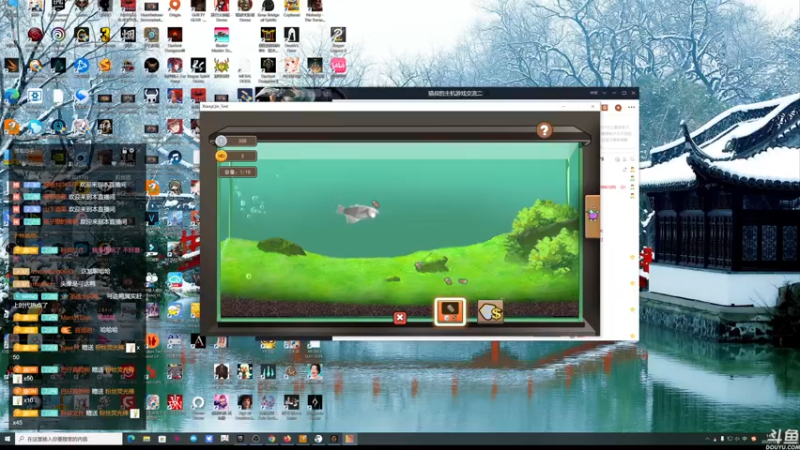The height and width of the screenshot is (450, 800).
Task: Open the three-dots more menu in the background window
Action: [632, 108]
